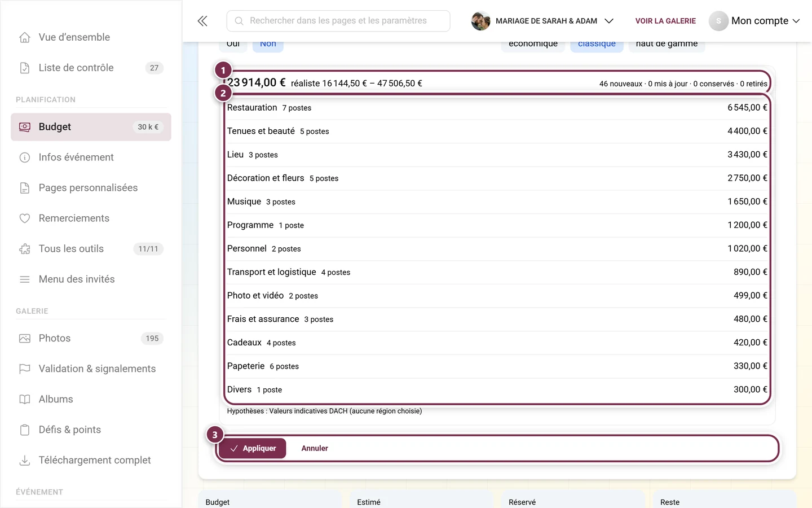Expand the Transport et logistique row

coord(497,272)
